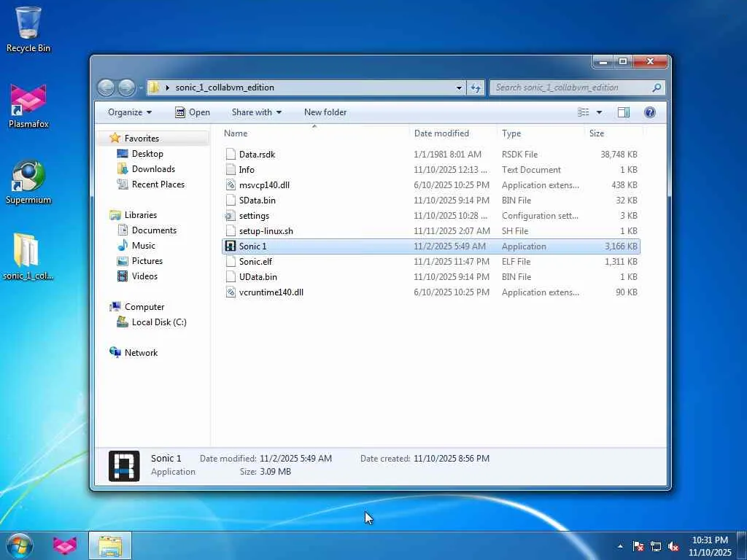Show hidden tray icons arrow
This screenshot has height=560, width=747.
point(620,546)
